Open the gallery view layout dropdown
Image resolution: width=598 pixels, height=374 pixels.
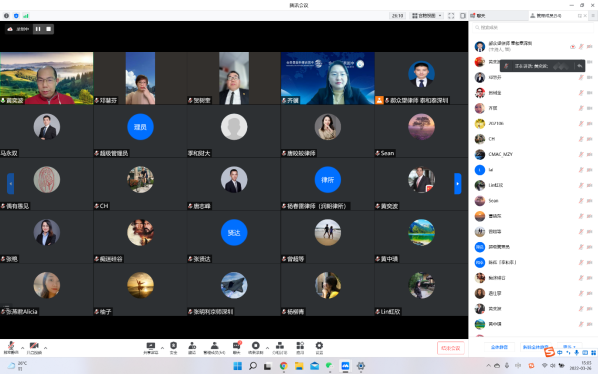pos(427,16)
